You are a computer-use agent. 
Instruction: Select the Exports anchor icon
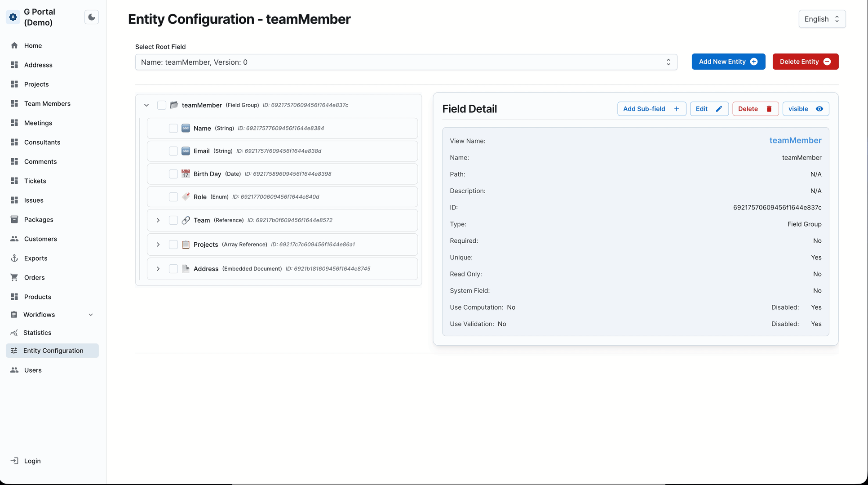pyautogui.click(x=14, y=258)
